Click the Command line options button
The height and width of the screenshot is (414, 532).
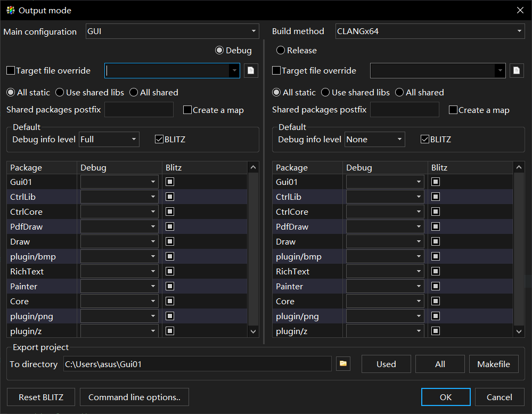(x=134, y=397)
